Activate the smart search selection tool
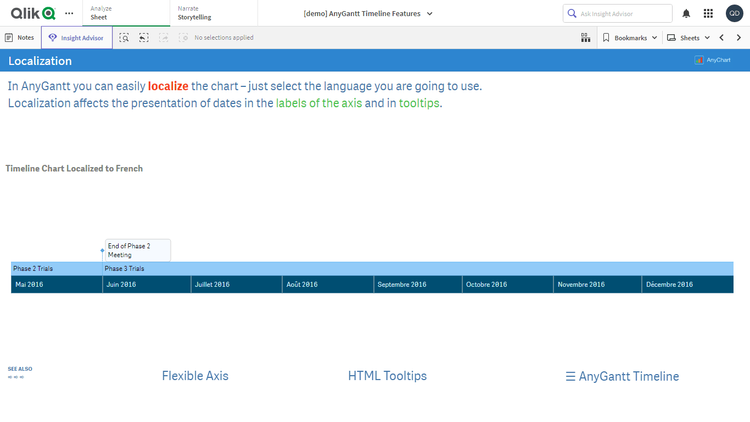 point(124,37)
